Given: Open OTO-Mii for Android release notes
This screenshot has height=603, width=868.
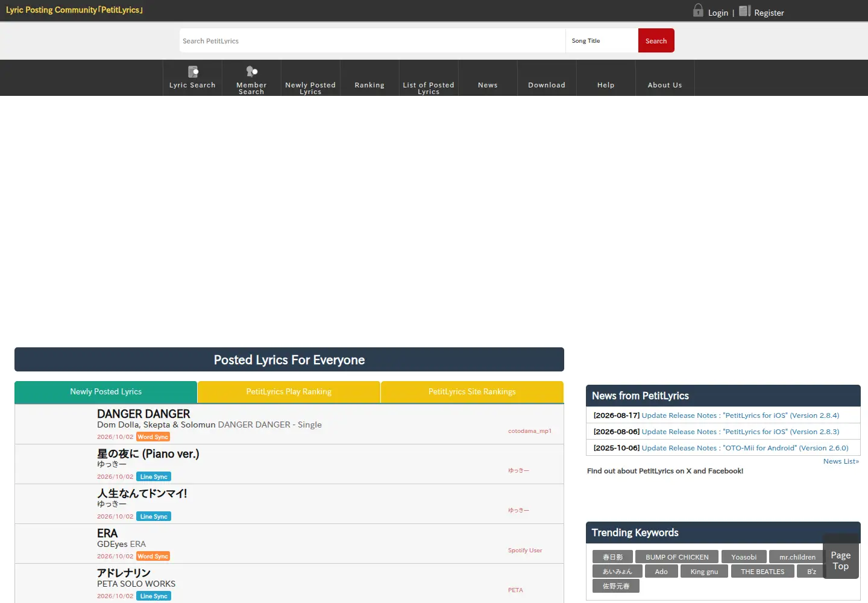Looking at the screenshot, I should [x=745, y=448].
